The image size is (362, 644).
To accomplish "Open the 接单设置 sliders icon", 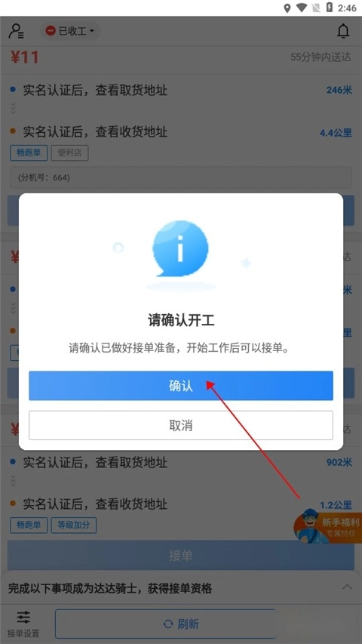I will (23, 617).
